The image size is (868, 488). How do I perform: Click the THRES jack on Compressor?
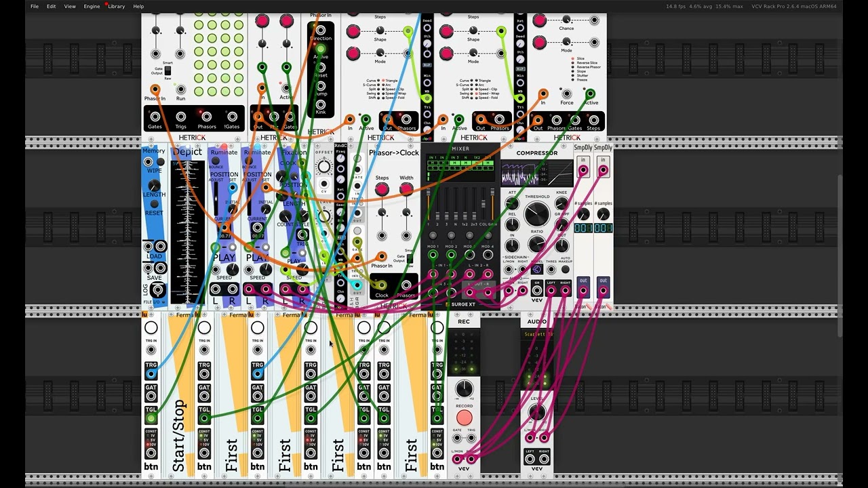coord(551,269)
